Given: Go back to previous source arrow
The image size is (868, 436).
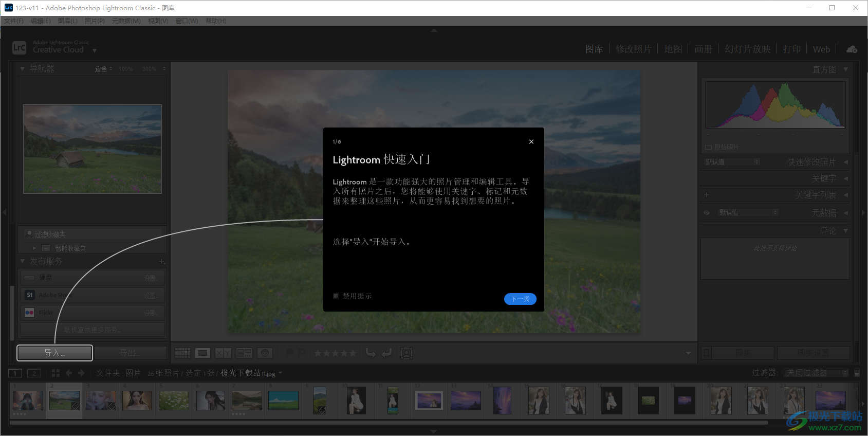Looking at the screenshot, I should (x=69, y=373).
